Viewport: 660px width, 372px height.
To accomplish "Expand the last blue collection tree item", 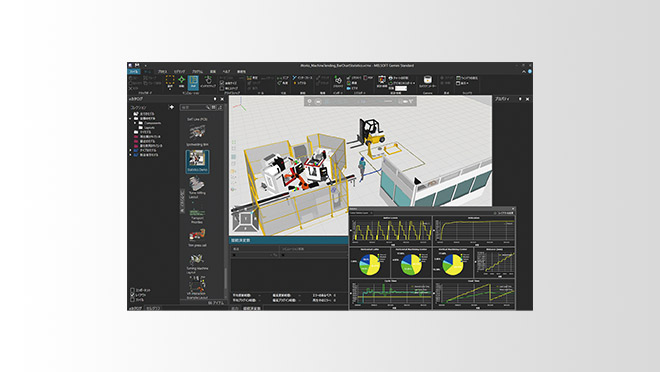I will coord(130,155).
